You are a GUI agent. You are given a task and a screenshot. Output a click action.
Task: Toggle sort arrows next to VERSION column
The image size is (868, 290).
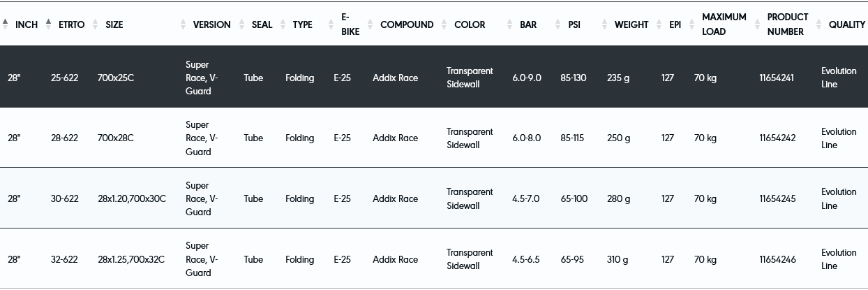point(184,24)
